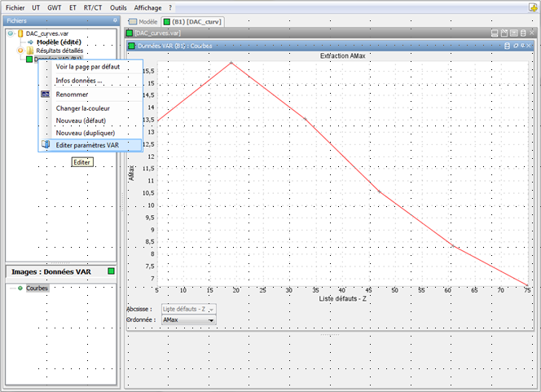Select Modèle (édité) tree item

pyautogui.click(x=59, y=42)
